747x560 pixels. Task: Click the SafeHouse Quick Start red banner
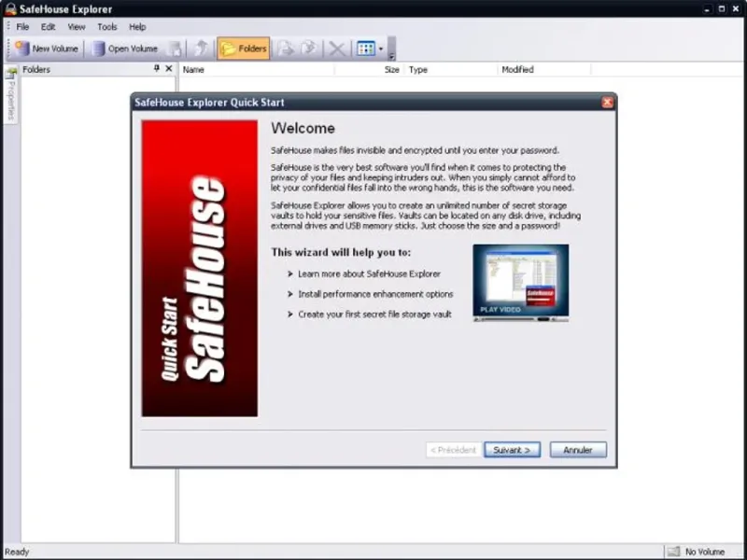coord(200,268)
